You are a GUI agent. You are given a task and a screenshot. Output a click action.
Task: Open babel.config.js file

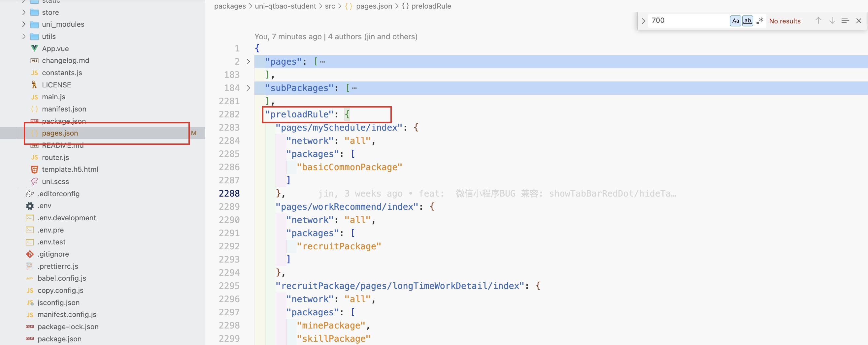coord(62,278)
